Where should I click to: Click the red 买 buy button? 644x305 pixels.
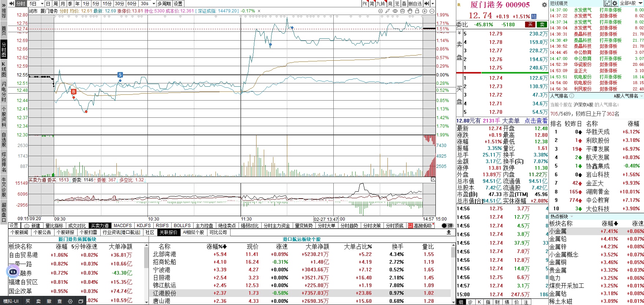coord(530,25)
